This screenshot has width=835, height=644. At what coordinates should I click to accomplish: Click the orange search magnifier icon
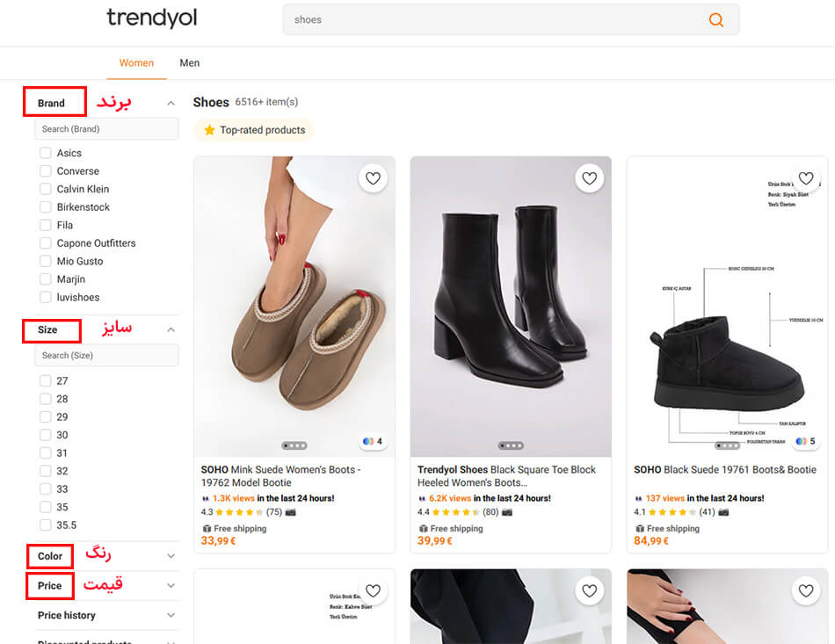point(716,20)
